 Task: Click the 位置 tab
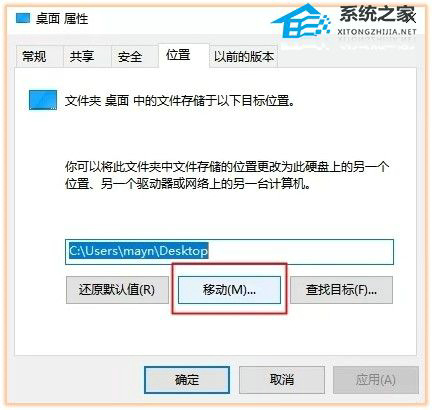[178, 55]
